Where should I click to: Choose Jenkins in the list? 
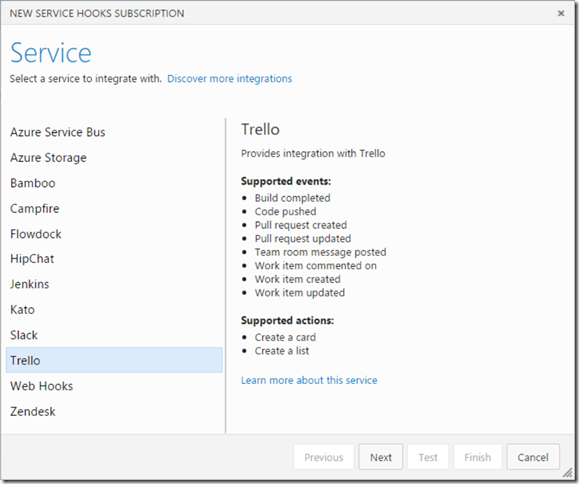coord(114,284)
